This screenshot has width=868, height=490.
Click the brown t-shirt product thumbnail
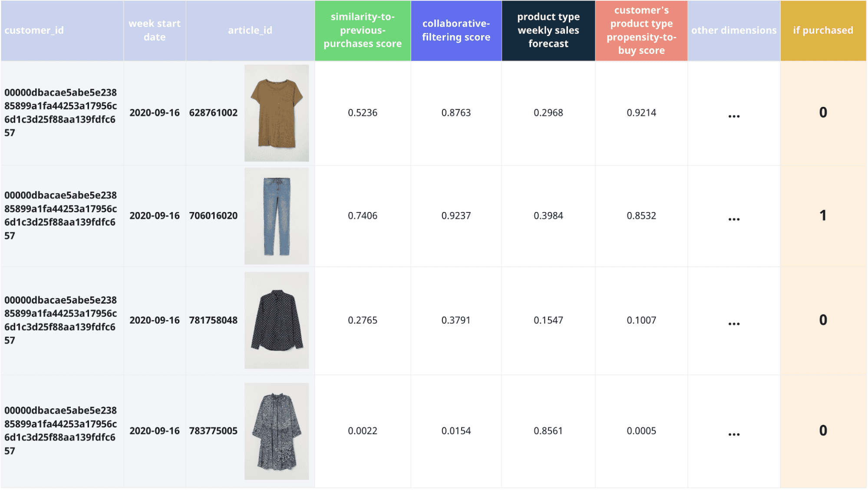[277, 113]
